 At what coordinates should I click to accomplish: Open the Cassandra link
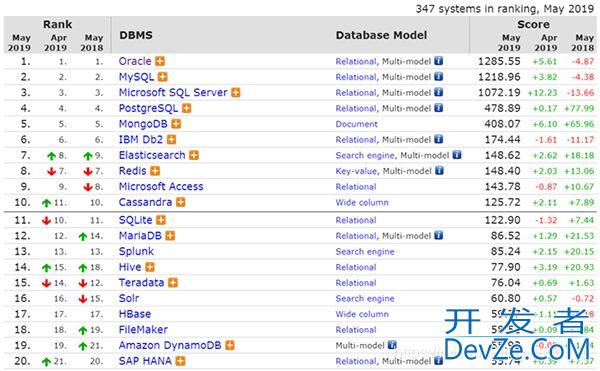[145, 202]
